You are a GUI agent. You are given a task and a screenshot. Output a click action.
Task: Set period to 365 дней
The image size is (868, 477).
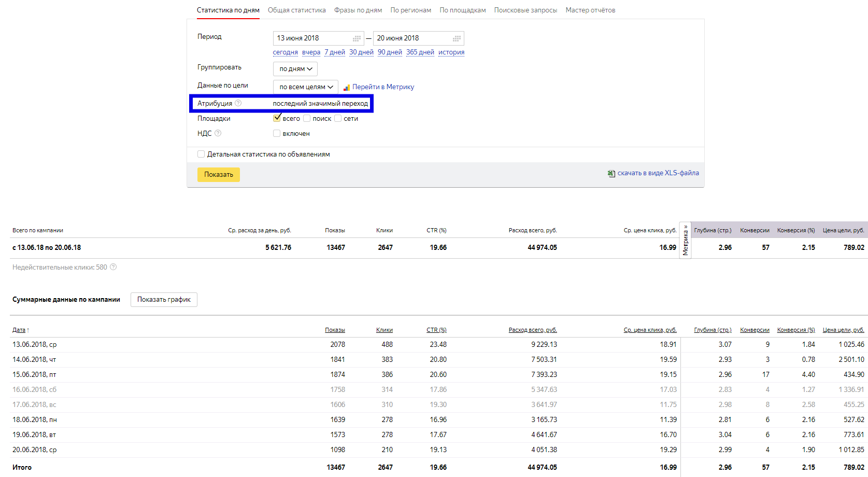(420, 52)
